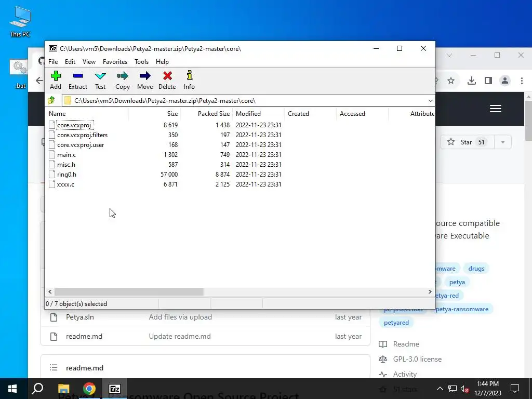Click the muted volume tray icon
Image resolution: width=532 pixels, height=399 pixels.
click(465, 389)
